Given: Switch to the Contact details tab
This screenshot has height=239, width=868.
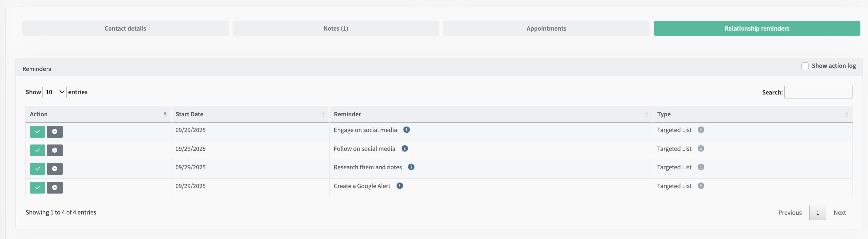Looking at the screenshot, I should (125, 28).
